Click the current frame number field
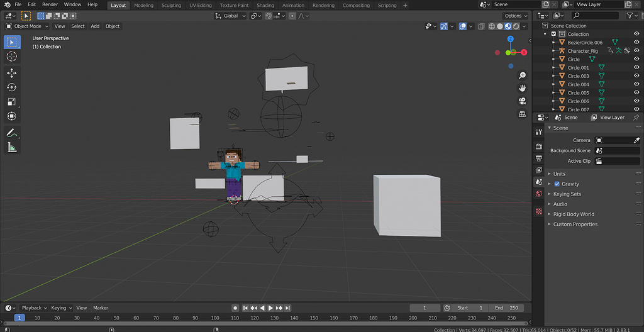 425,307
